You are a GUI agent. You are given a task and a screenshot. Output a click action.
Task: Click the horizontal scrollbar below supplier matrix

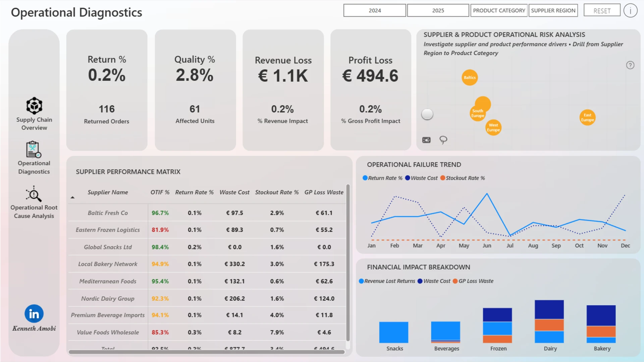tap(207, 352)
